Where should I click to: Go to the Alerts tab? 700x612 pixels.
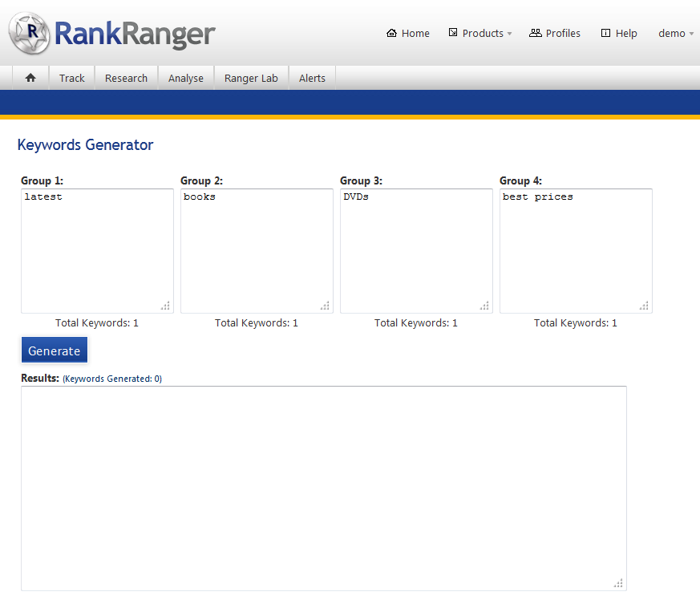click(312, 78)
